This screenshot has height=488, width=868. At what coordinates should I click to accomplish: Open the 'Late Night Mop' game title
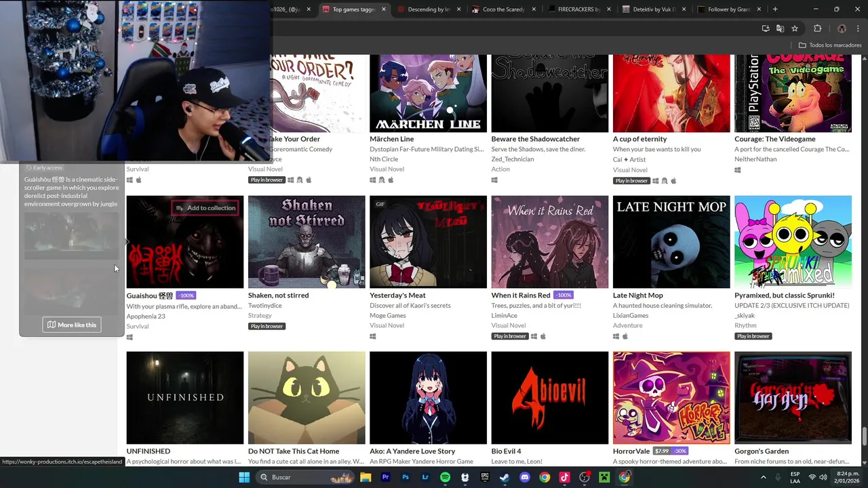pos(638,296)
